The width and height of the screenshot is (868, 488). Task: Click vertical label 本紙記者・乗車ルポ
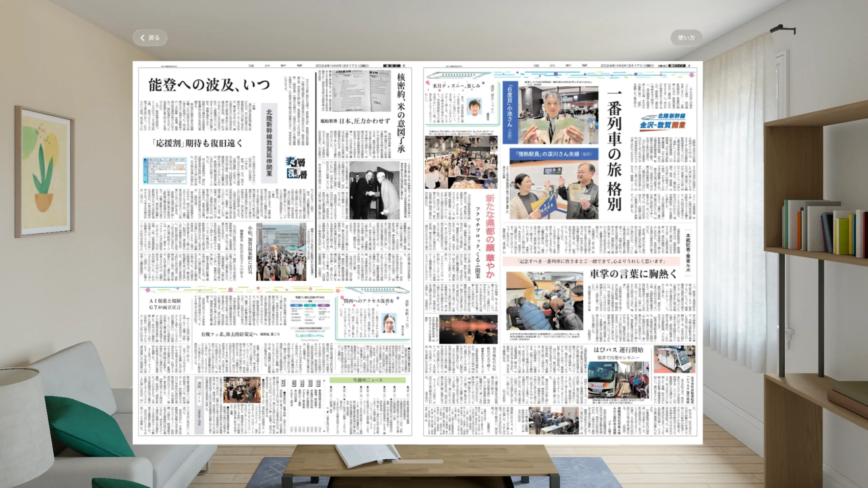pyautogui.click(x=688, y=253)
